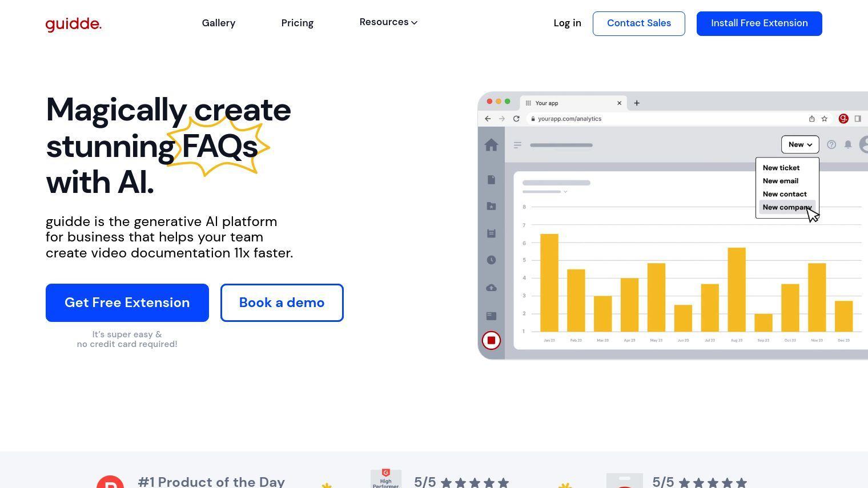Image resolution: width=868 pixels, height=488 pixels.
Task: Click the browser back arrow in mockup
Action: 488,119
